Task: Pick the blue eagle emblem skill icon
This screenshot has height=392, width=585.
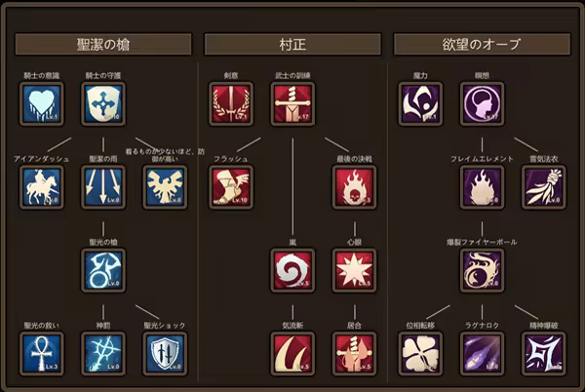Action: [165, 187]
